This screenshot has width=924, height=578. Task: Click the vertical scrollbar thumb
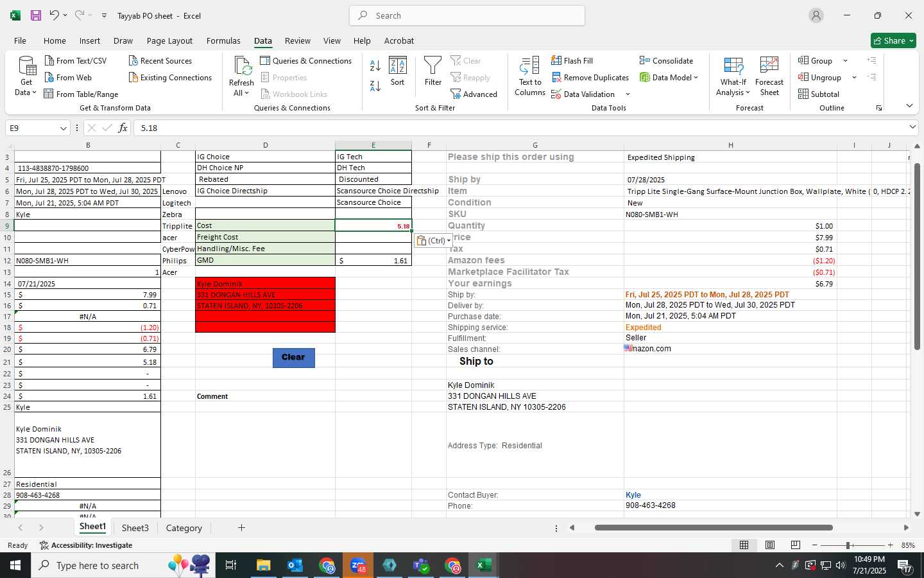click(x=917, y=257)
